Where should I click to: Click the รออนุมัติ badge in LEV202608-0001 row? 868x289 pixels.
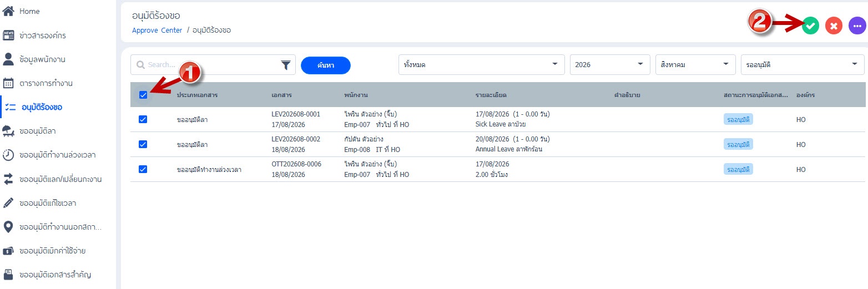pos(738,119)
